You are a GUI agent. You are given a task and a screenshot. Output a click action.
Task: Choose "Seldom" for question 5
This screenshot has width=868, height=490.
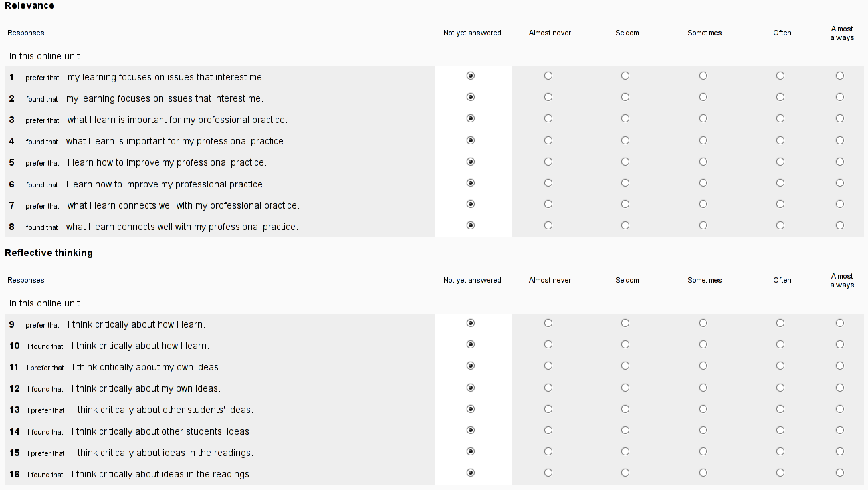click(625, 162)
